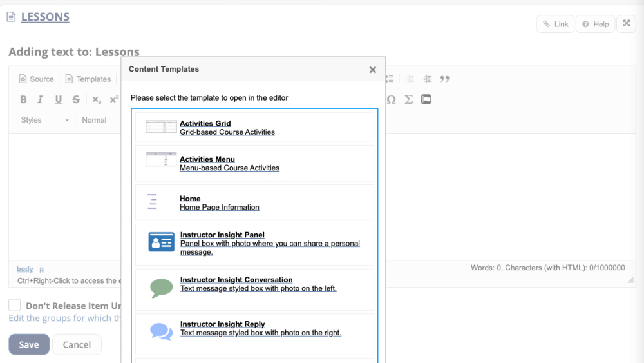Insert math formula with Sigma icon

pyautogui.click(x=409, y=99)
